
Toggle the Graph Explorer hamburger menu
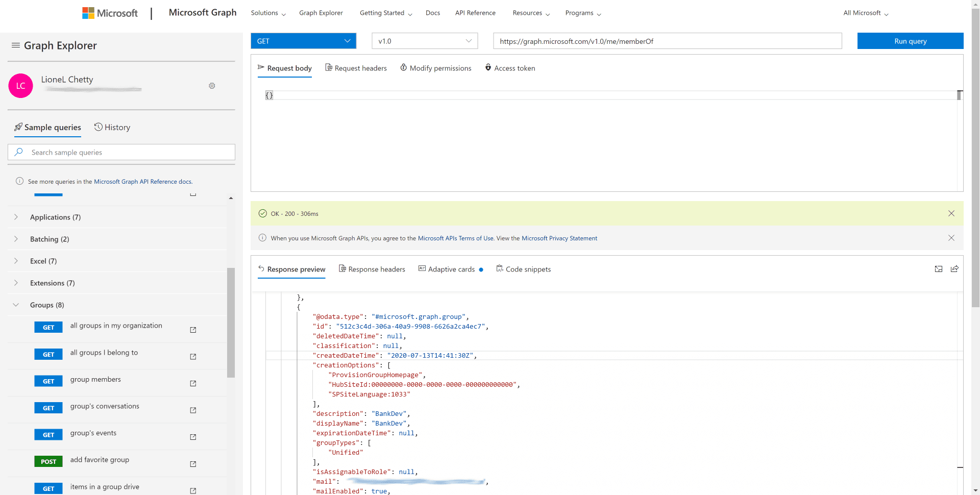coord(16,45)
